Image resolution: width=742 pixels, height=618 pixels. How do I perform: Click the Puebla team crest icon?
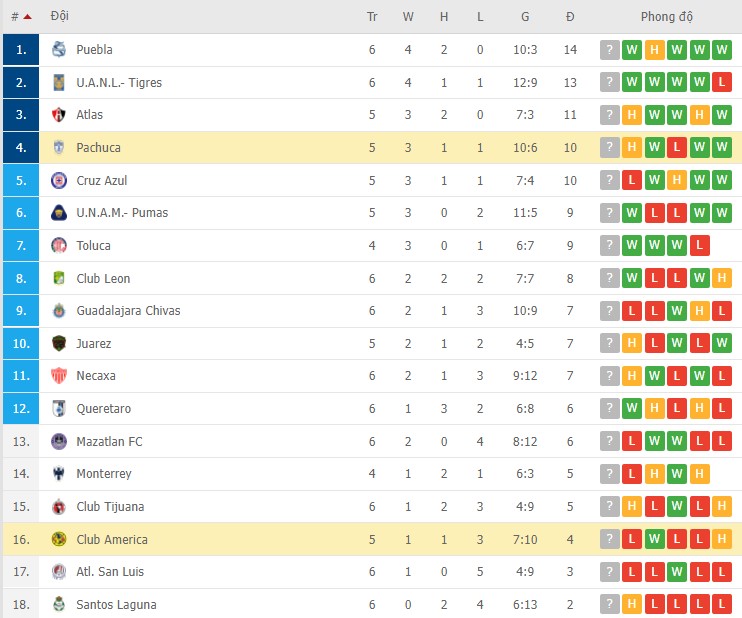[x=58, y=50]
